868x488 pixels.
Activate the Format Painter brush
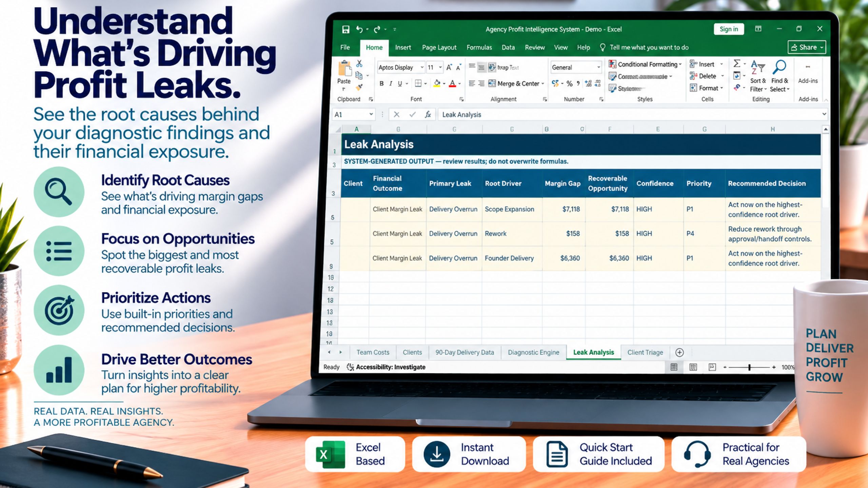(x=359, y=87)
